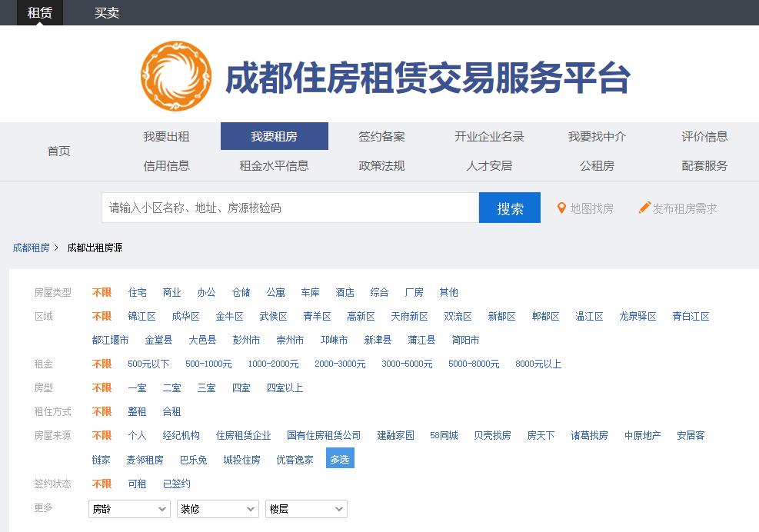Open the 房龄 dropdown
759x532 pixels.
tap(128, 508)
